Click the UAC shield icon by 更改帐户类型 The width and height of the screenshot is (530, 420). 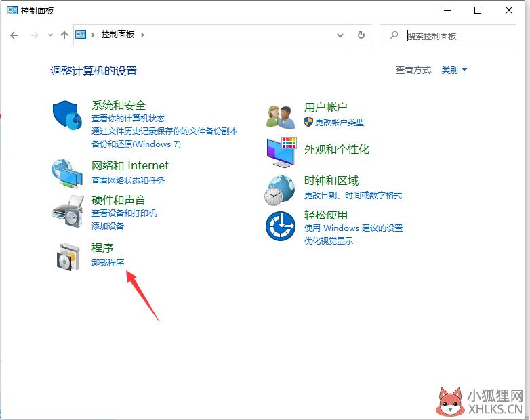(308, 122)
